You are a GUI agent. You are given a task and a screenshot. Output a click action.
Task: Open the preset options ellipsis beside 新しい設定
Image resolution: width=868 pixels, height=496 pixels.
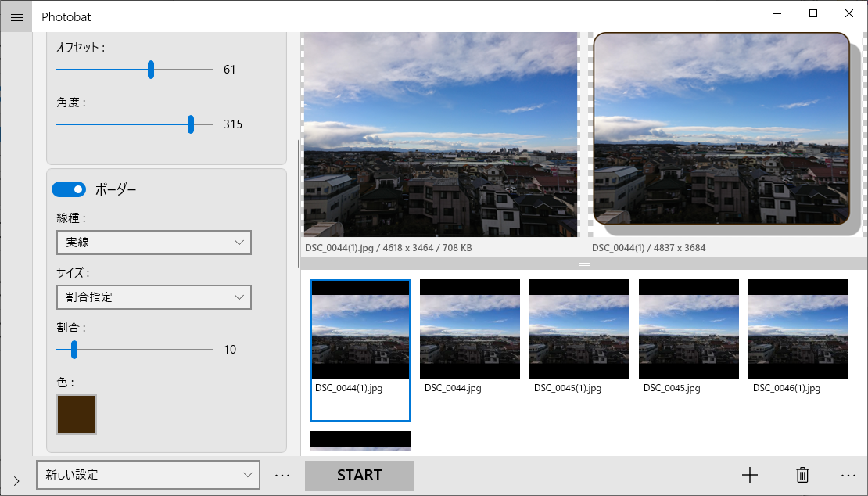click(282, 475)
